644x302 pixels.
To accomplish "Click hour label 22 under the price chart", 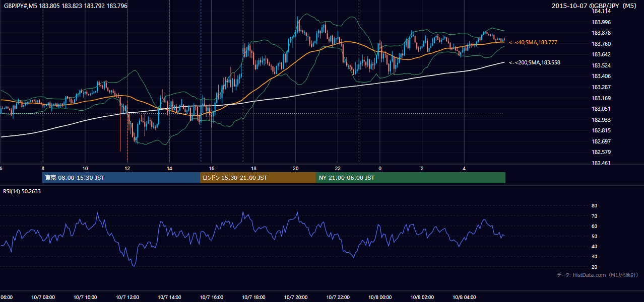I will point(338,168).
